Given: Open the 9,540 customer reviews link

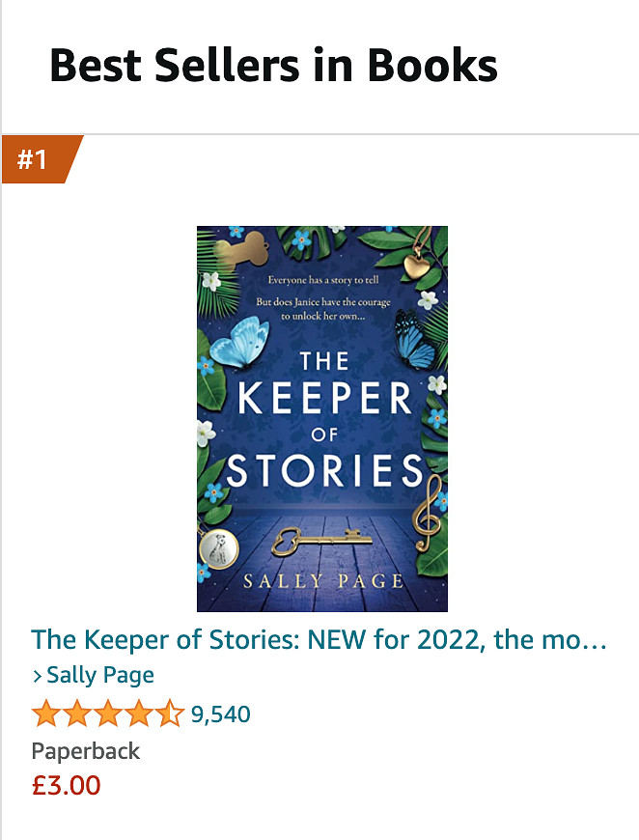Looking at the screenshot, I should (221, 714).
